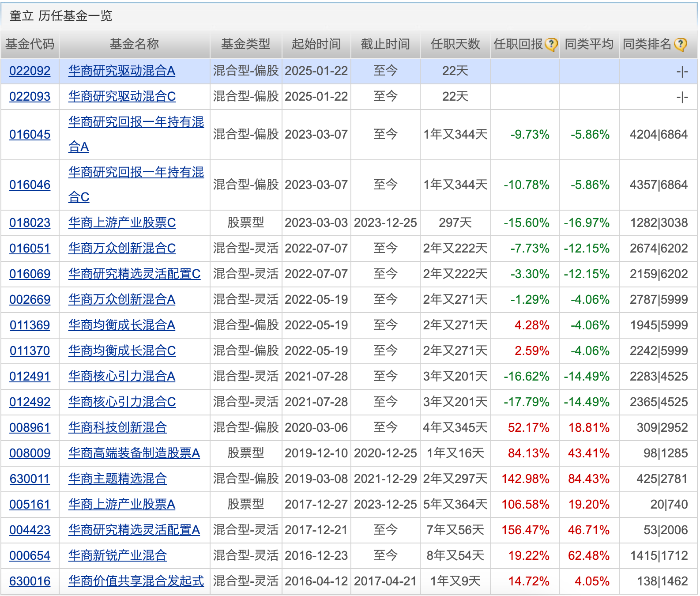Click the 任职天数 column header

tap(455, 44)
